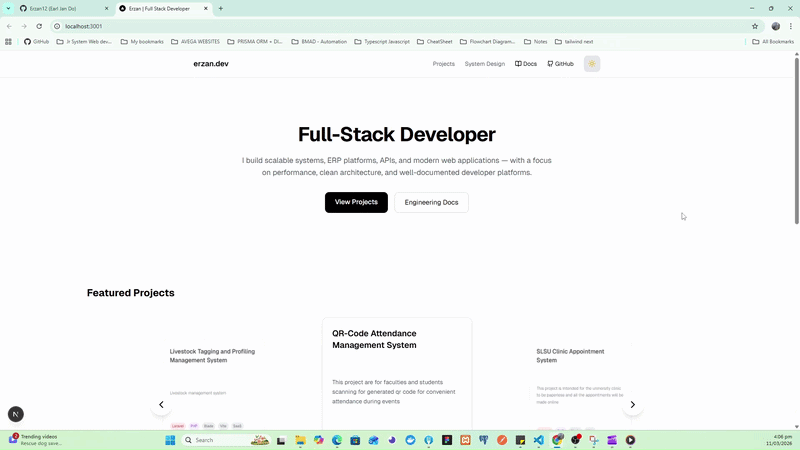Viewport: 800px width, 450px height.
Task: Open File Explorer from the taskbar
Action: tap(300, 440)
